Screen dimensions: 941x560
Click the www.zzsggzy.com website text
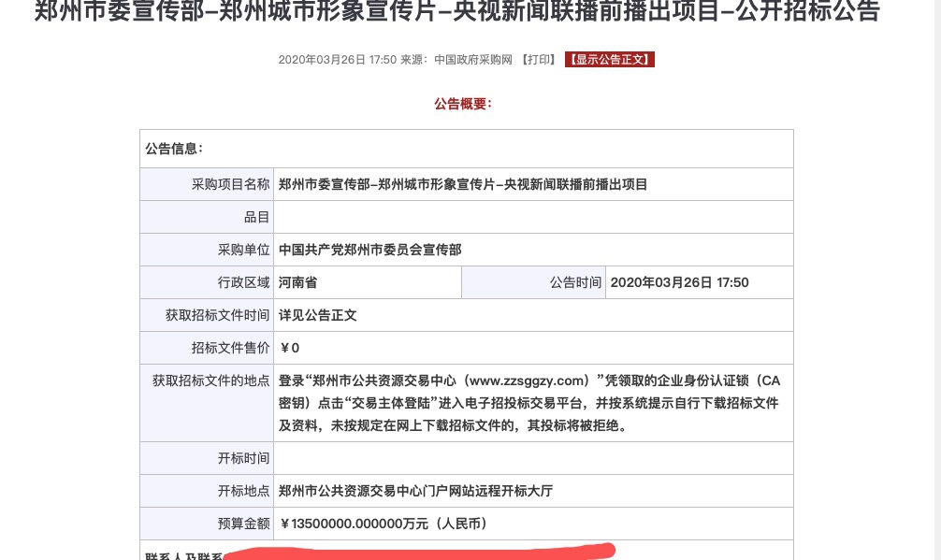tap(527, 381)
